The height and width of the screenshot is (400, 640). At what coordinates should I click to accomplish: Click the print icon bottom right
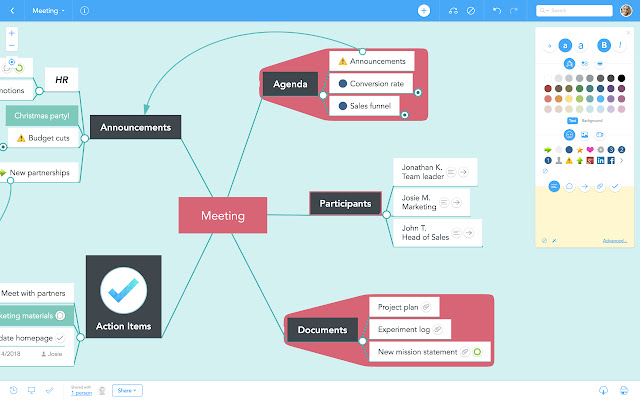pyautogui.click(x=624, y=390)
